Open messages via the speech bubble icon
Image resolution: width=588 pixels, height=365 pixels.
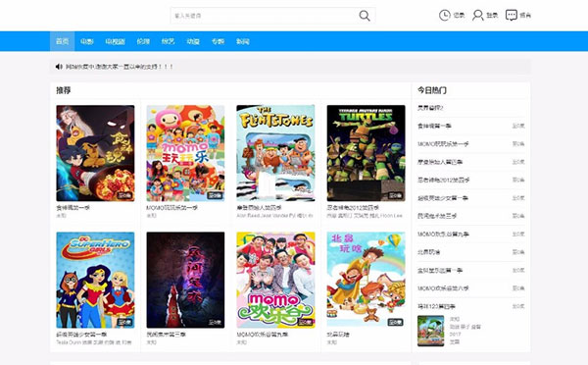[512, 16]
